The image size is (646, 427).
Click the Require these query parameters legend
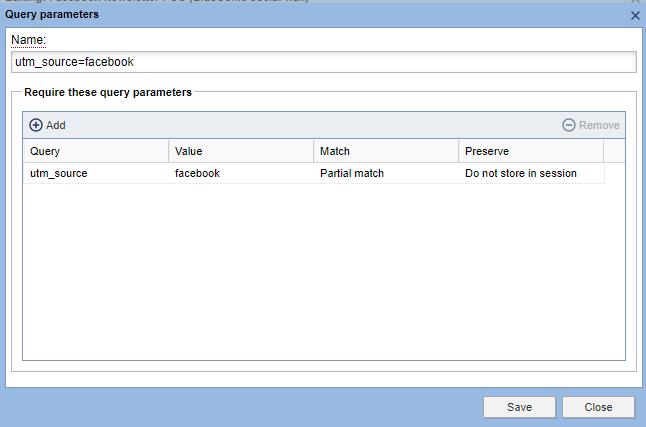(x=108, y=92)
